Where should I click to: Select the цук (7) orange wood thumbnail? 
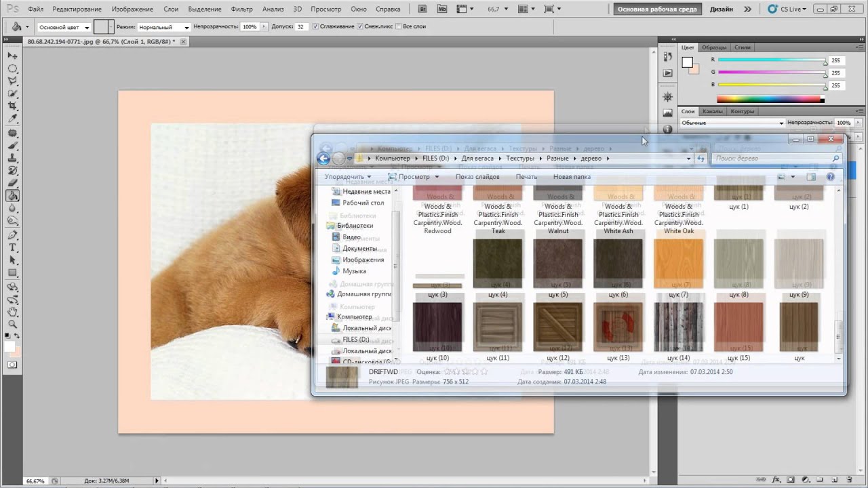click(679, 264)
